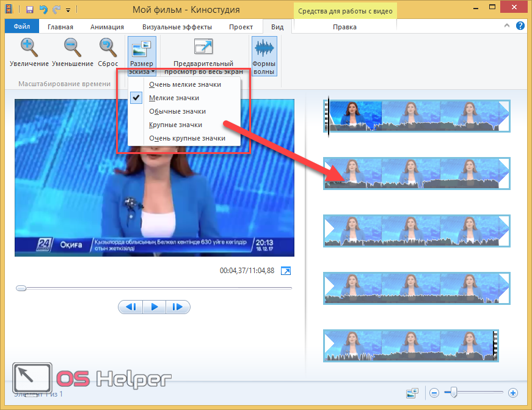Click the save icon in the title bar

tap(29, 10)
